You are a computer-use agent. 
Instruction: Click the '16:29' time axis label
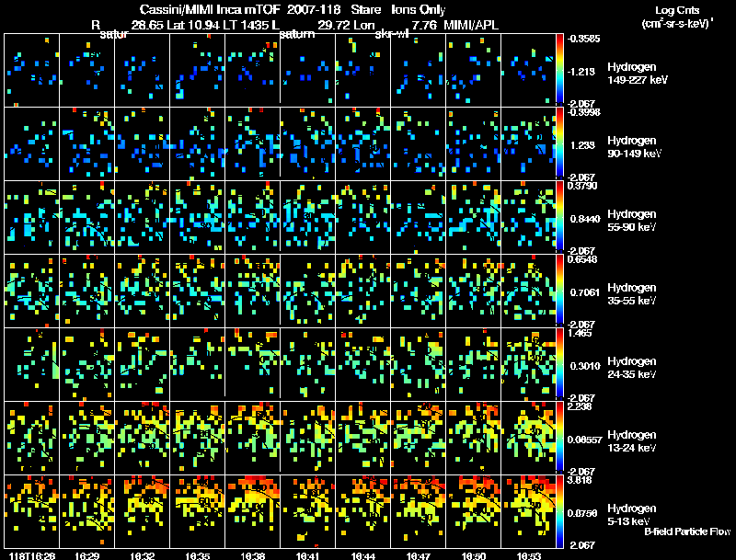coord(86,556)
